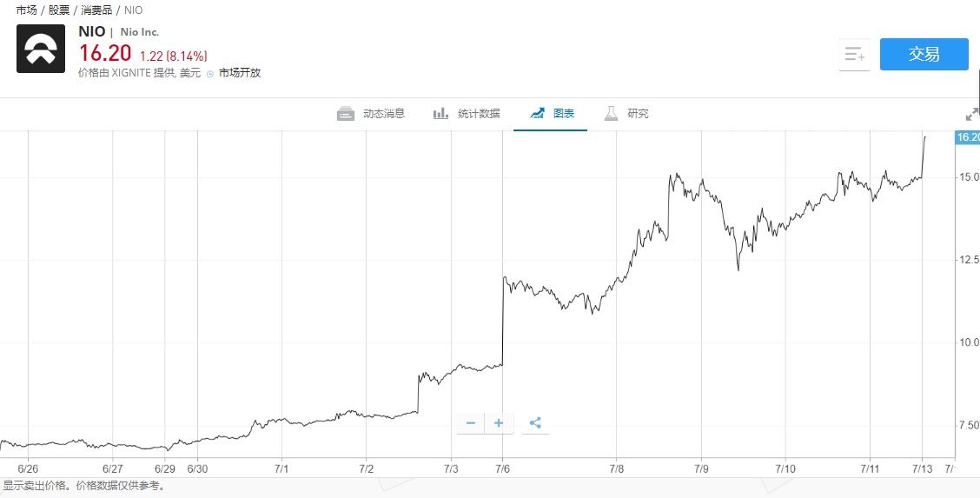Open the 股票 breadcrumb link
Image resolution: width=980 pixels, height=498 pixels.
point(59,10)
